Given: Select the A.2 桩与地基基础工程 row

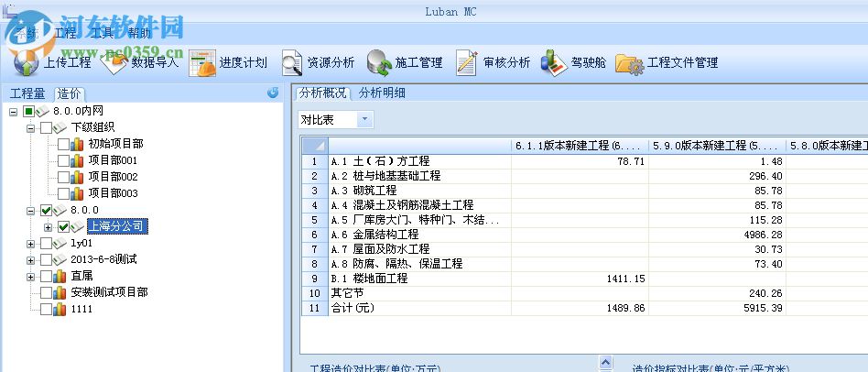Looking at the screenshot, I should [x=419, y=176].
